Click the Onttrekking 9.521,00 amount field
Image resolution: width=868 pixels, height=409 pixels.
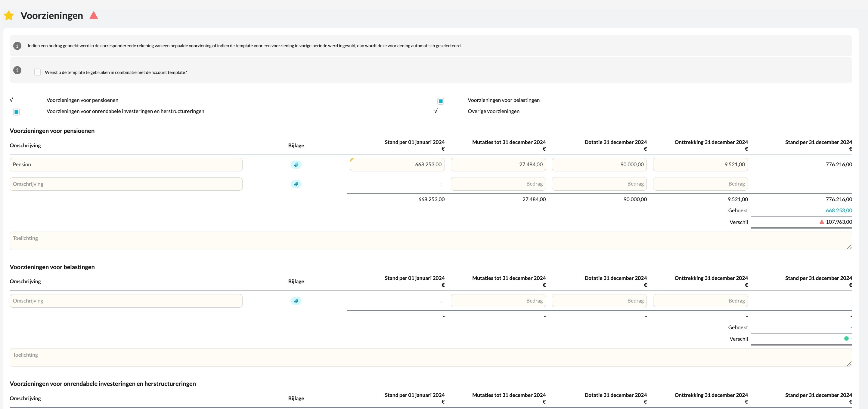700,165
